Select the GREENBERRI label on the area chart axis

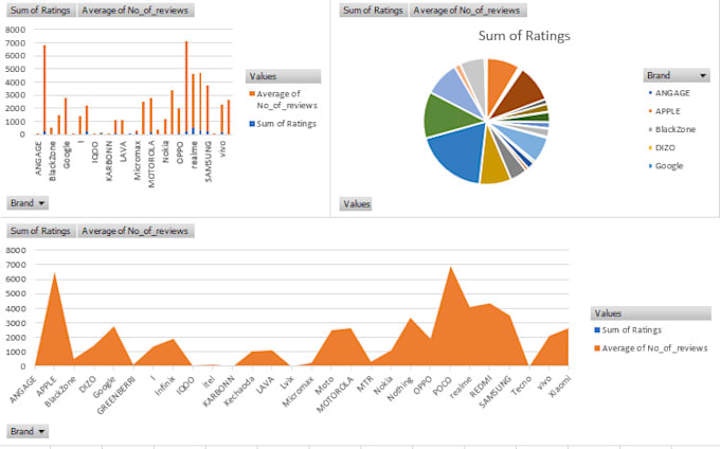coord(116,395)
